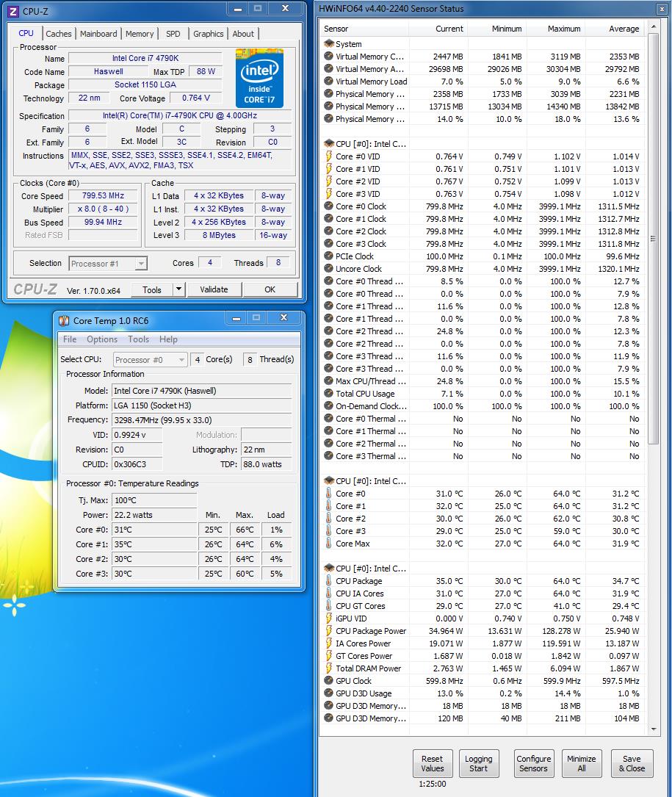Viewport: 672px width, 797px height.
Task: Click the power icon beside IA Cores Power
Action: 329,643
